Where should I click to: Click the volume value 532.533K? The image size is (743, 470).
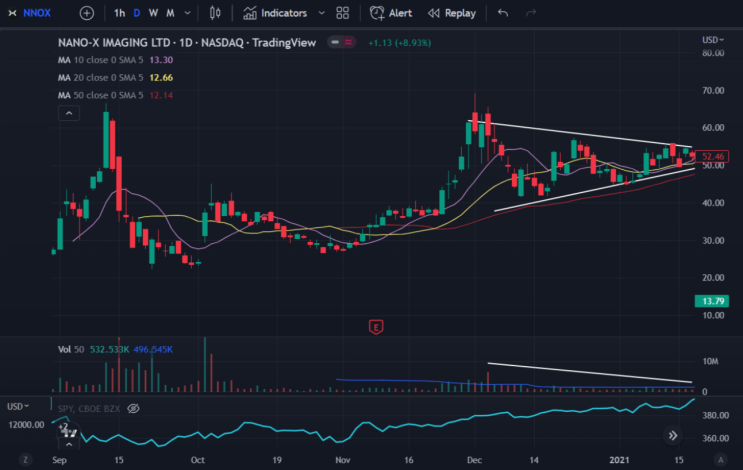coord(109,350)
